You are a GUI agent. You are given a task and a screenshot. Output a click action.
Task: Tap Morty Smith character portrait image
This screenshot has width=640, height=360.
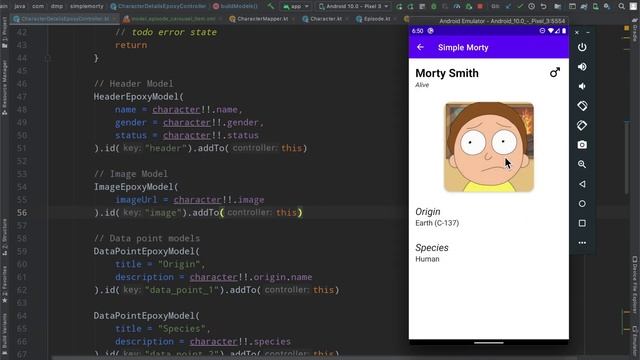tap(489, 147)
